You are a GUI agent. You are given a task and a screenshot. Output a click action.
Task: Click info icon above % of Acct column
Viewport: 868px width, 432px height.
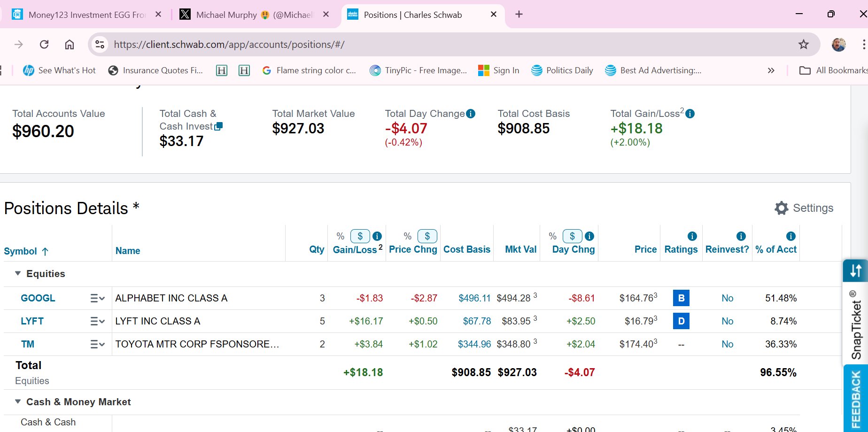pyautogui.click(x=791, y=236)
